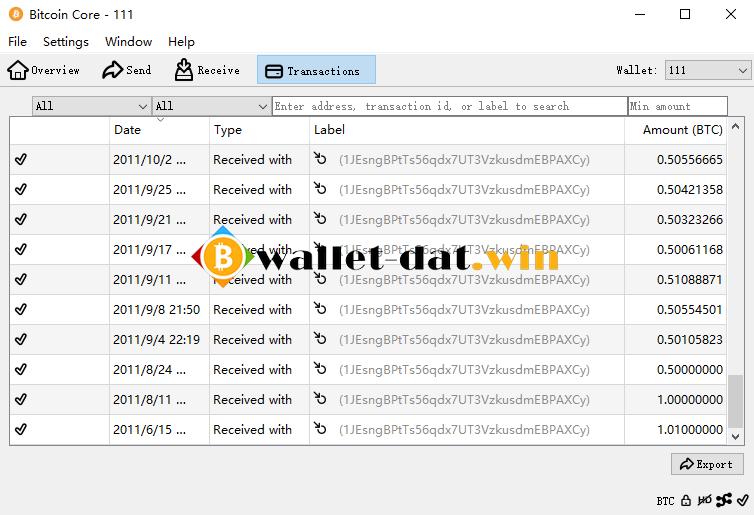Click the address label in the 2011/10/2 row
Screen dimensions: 754x515
[464, 160]
